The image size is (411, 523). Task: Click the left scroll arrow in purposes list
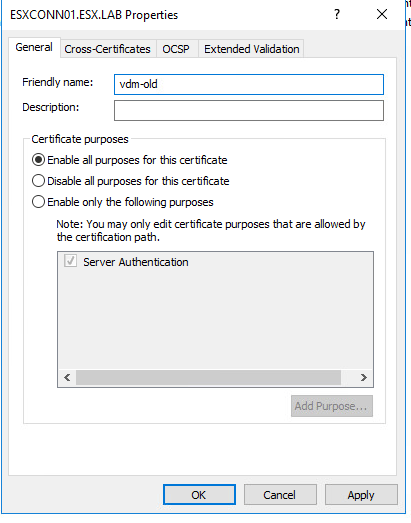point(67,377)
